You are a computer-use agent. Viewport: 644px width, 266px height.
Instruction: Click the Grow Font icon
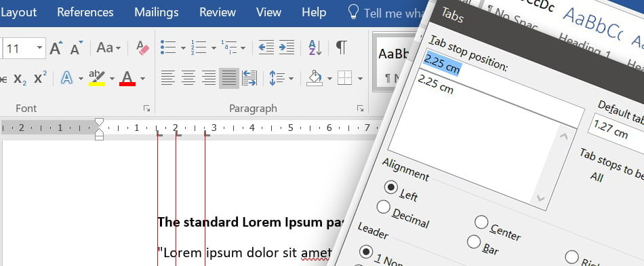[x=56, y=48]
